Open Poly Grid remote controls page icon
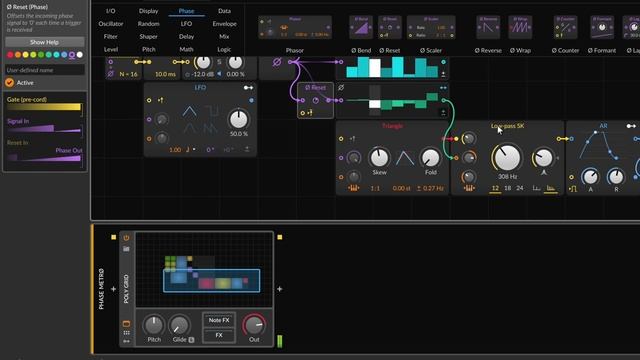 coord(126,324)
